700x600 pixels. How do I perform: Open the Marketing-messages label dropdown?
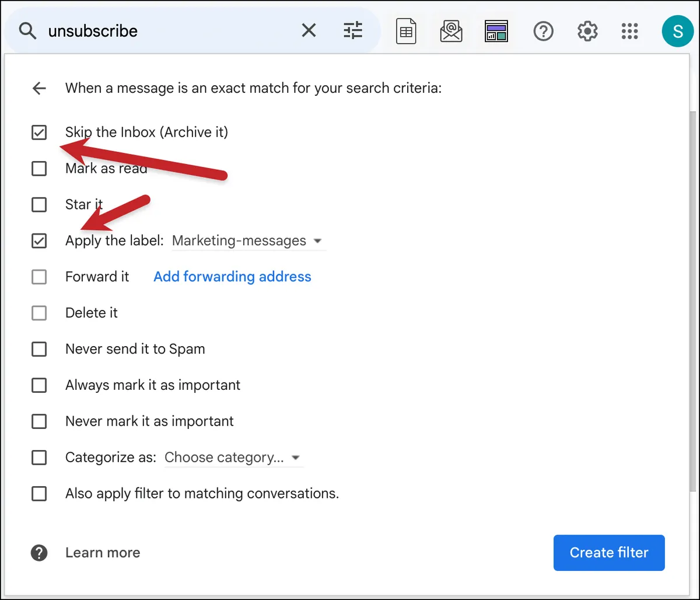(249, 241)
